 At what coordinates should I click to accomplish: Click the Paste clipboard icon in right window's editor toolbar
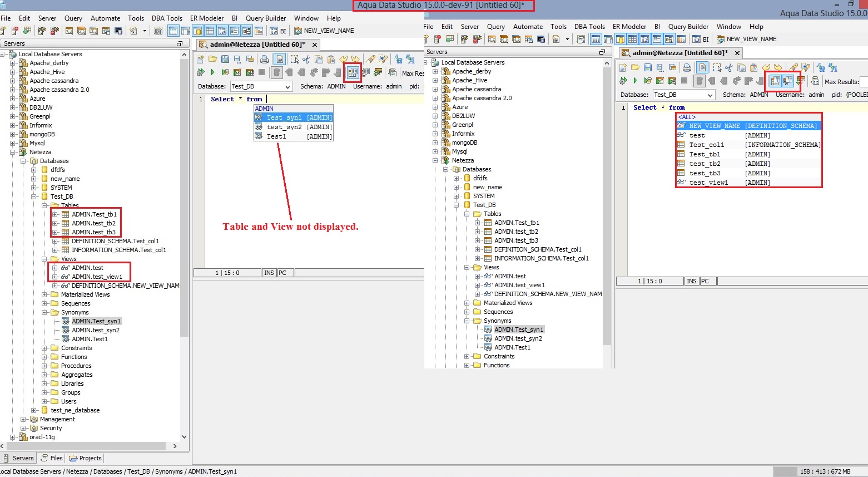(x=753, y=67)
